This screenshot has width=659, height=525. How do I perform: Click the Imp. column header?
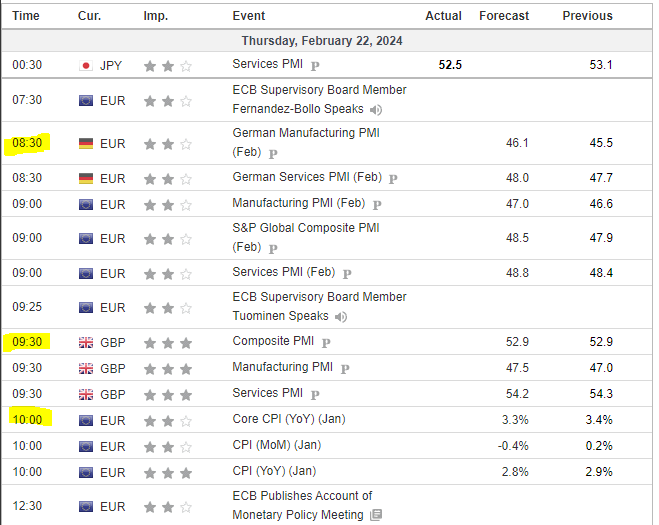click(155, 16)
